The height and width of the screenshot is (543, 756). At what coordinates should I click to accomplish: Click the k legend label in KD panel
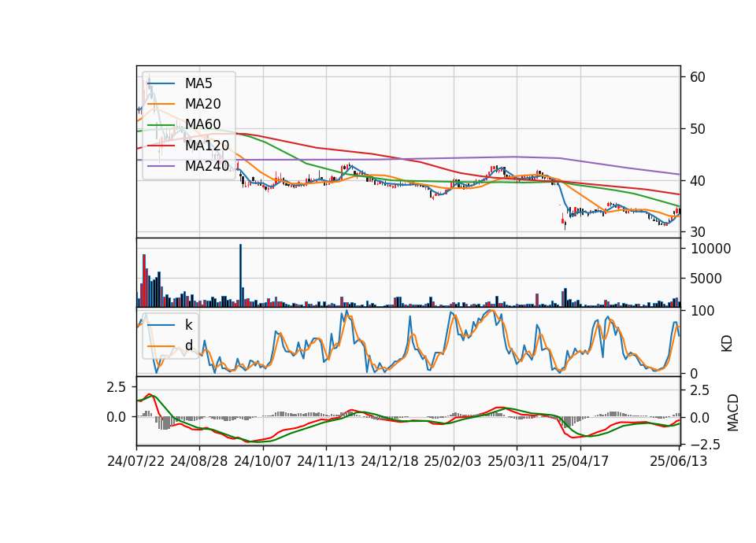pyautogui.click(x=188, y=325)
